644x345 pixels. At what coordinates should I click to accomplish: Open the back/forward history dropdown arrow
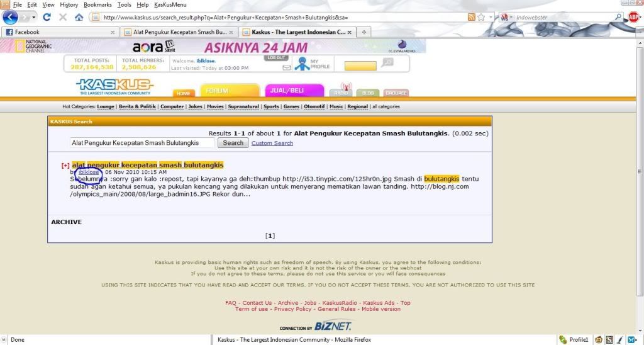click(x=34, y=17)
